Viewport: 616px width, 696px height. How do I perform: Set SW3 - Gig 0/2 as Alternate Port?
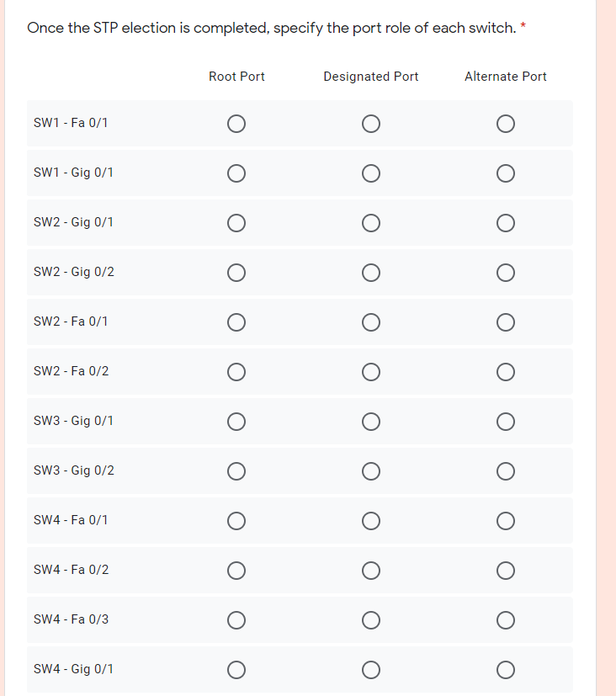pos(505,470)
